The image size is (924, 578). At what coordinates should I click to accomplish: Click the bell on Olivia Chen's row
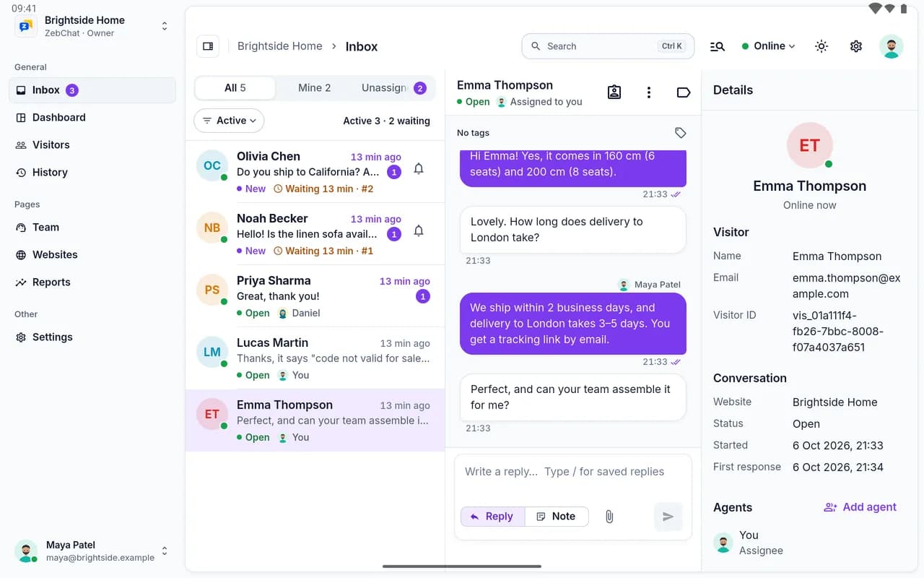(419, 169)
